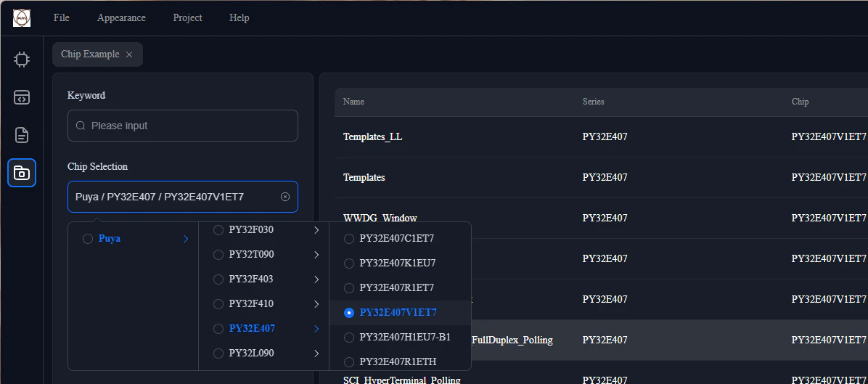Open the Templates_LL example row
The width and height of the screenshot is (868, 384).
[601, 136]
